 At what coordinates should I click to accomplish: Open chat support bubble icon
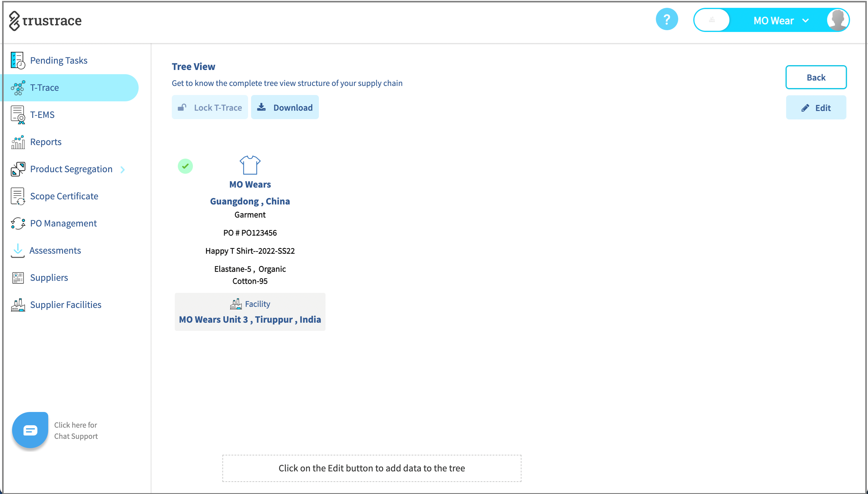pos(30,430)
